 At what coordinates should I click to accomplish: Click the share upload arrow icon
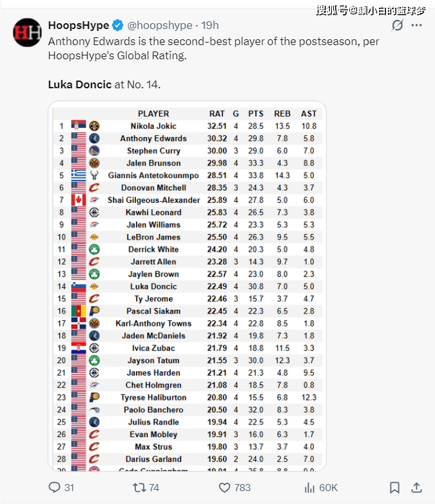(417, 488)
